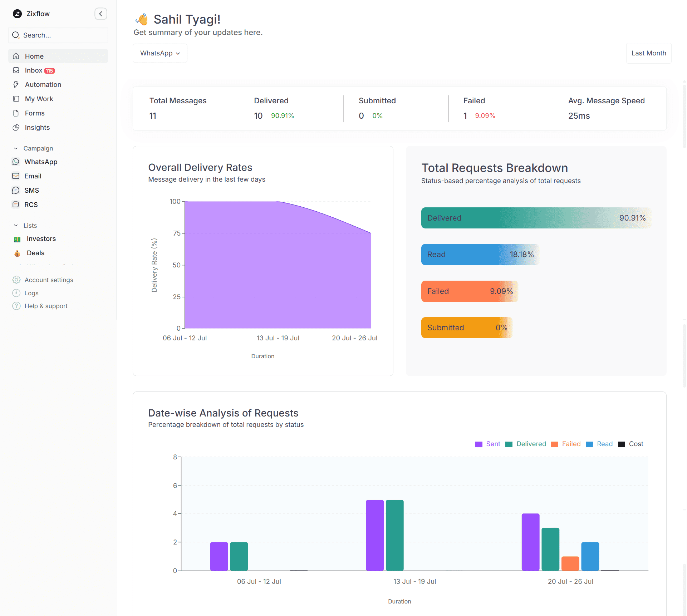687x616 pixels.
Task: Open the WhatsApp channel dropdown
Action: tap(160, 53)
